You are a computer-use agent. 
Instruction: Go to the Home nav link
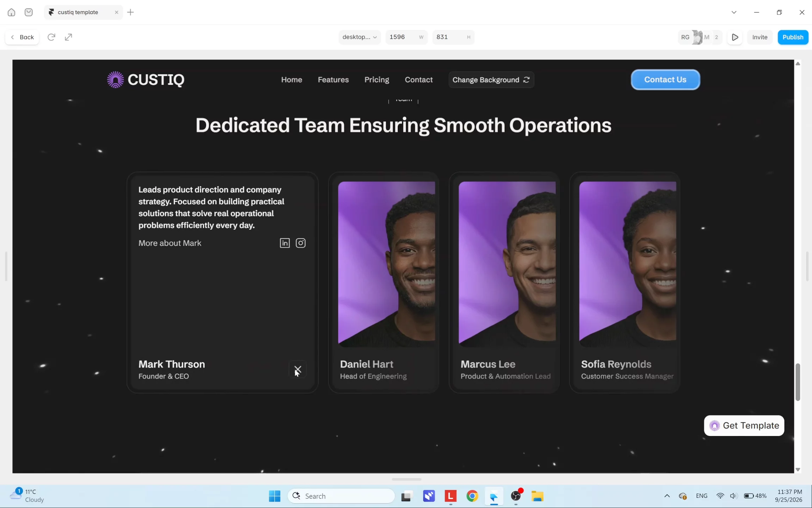click(x=291, y=80)
